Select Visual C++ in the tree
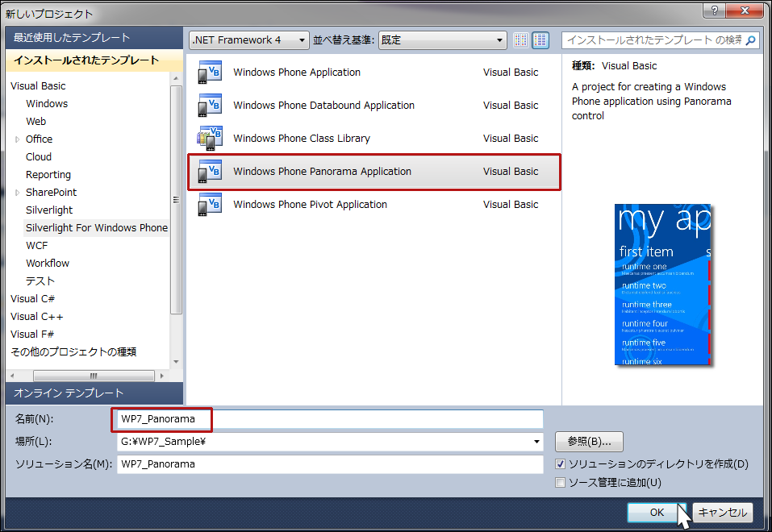 point(37,317)
